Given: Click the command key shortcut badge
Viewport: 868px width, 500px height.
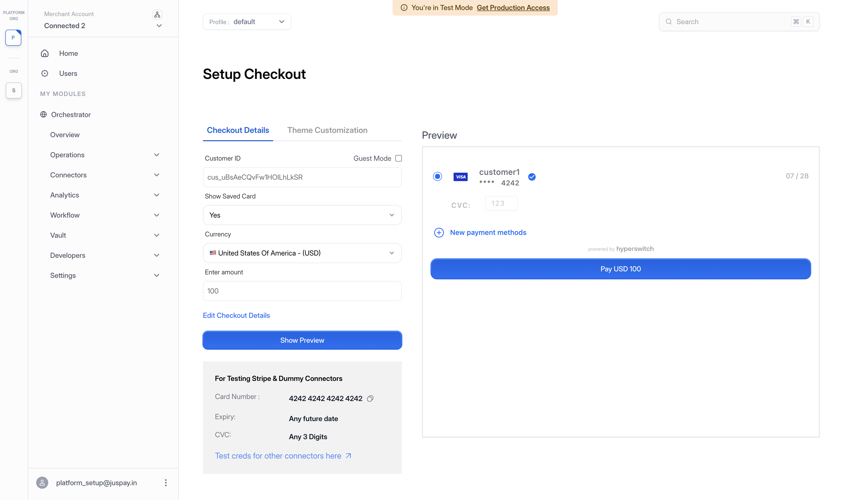Looking at the screenshot, I should click(796, 22).
